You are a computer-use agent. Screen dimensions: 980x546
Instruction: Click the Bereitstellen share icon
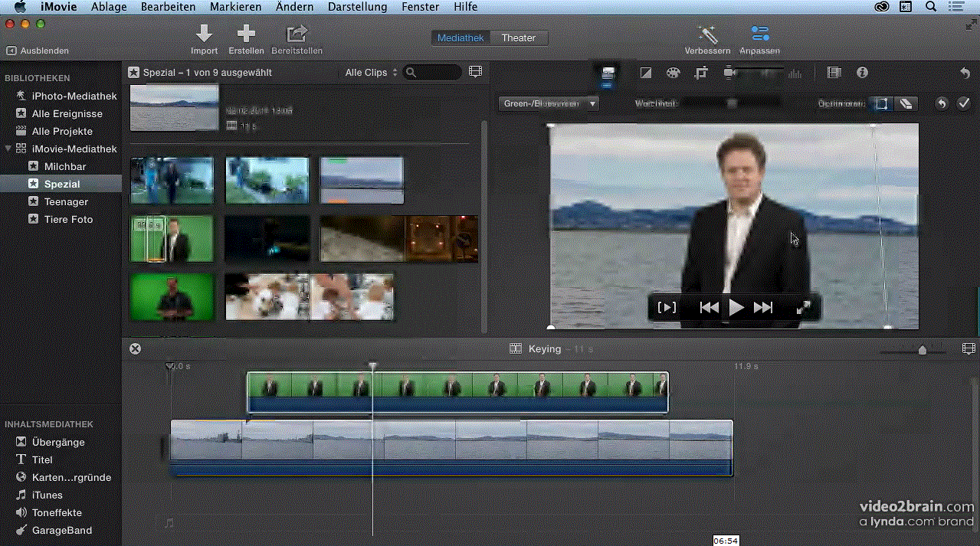297,34
